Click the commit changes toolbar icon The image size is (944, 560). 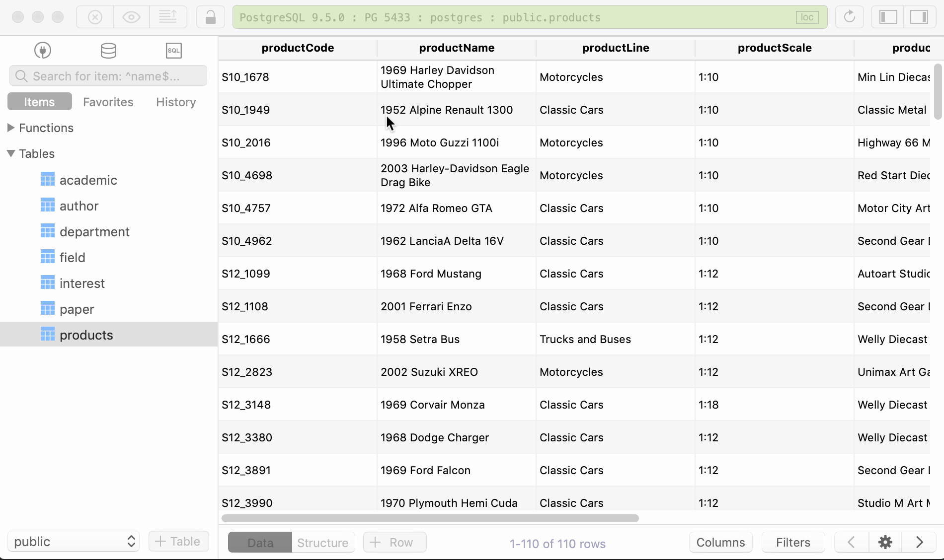(168, 17)
